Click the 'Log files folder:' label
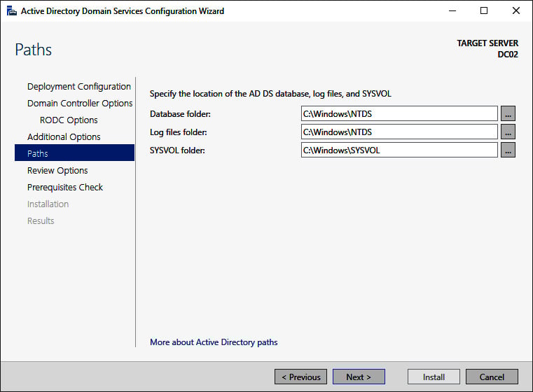This screenshot has height=392, width=533. pyautogui.click(x=178, y=132)
